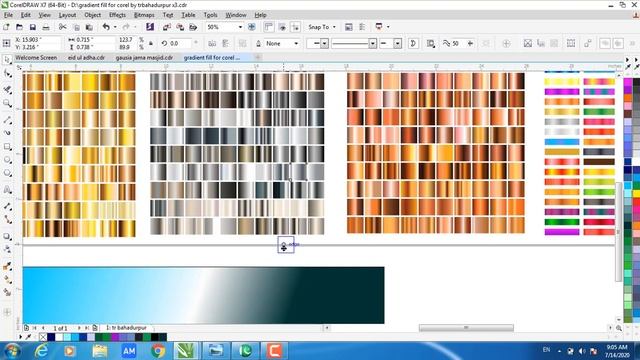This screenshot has height=360, width=640.
Task: Click the Export icon
Action: pos(180,27)
